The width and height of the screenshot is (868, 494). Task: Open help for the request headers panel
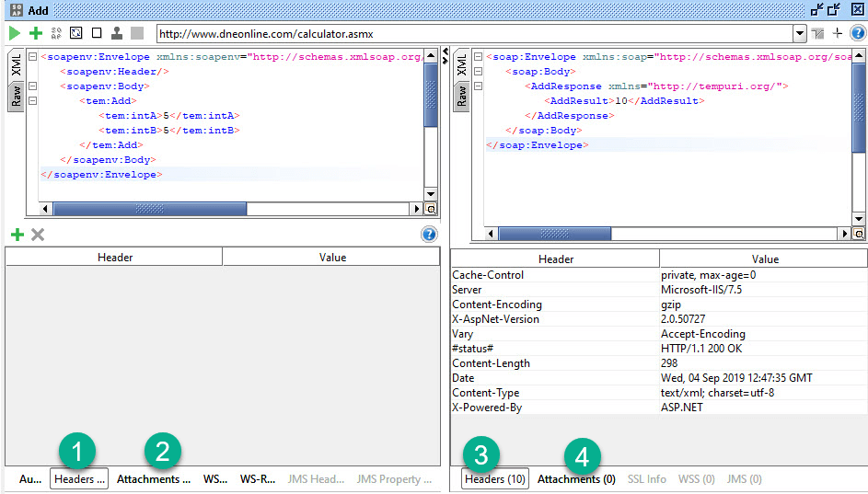click(429, 235)
